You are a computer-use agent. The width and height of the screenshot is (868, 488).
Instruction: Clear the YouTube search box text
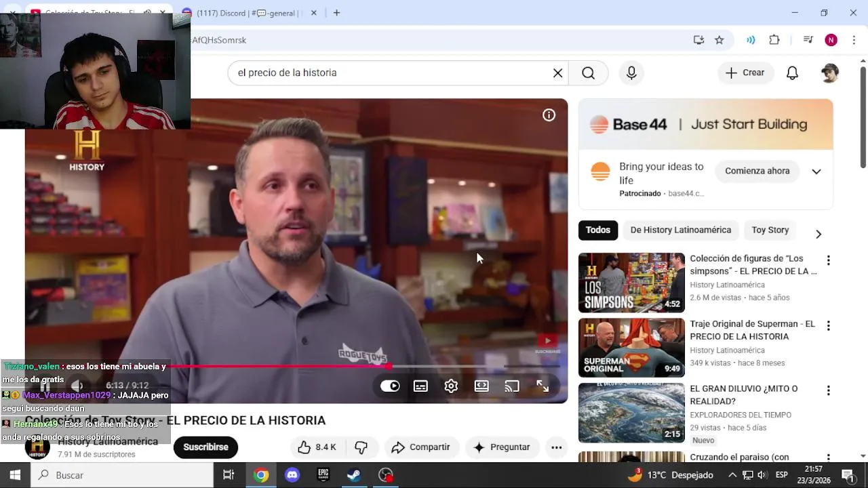click(557, 73)
